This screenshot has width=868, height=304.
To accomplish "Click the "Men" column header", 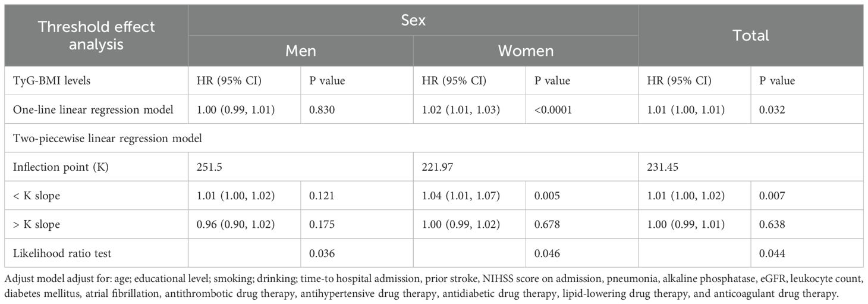I will pyautogui.click(x=300, y=51).
